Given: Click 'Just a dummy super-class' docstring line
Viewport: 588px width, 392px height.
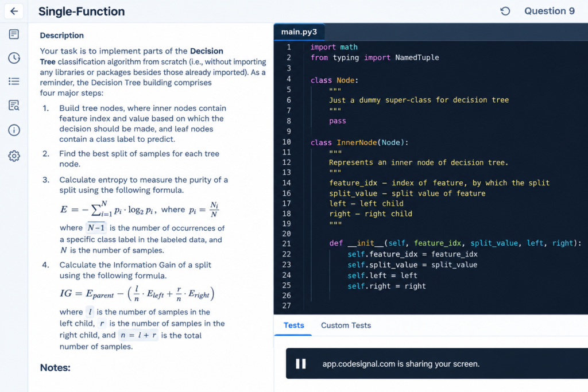Looking at the screenshot, I should 419,100.
